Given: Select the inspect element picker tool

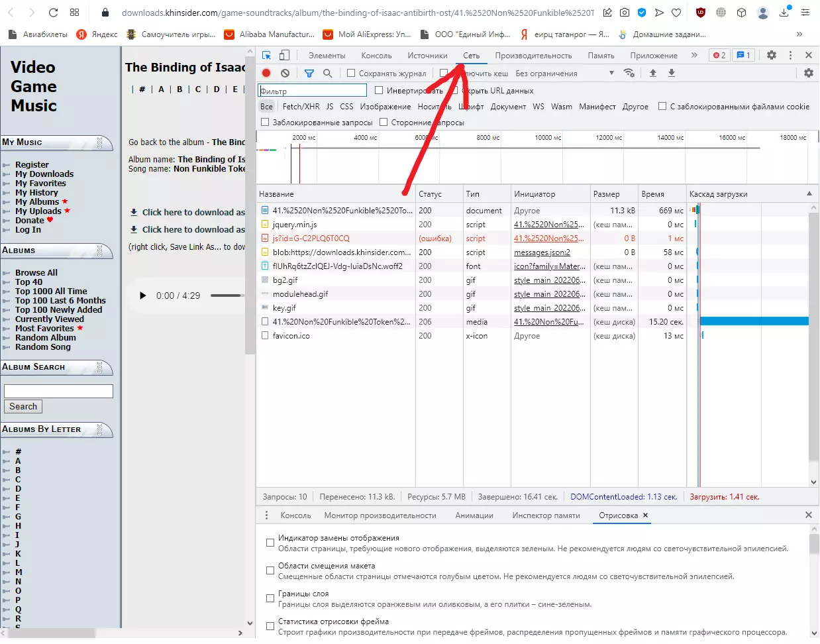Looking at the screenshot, I should pyautogui.click(x=266, y=56).
